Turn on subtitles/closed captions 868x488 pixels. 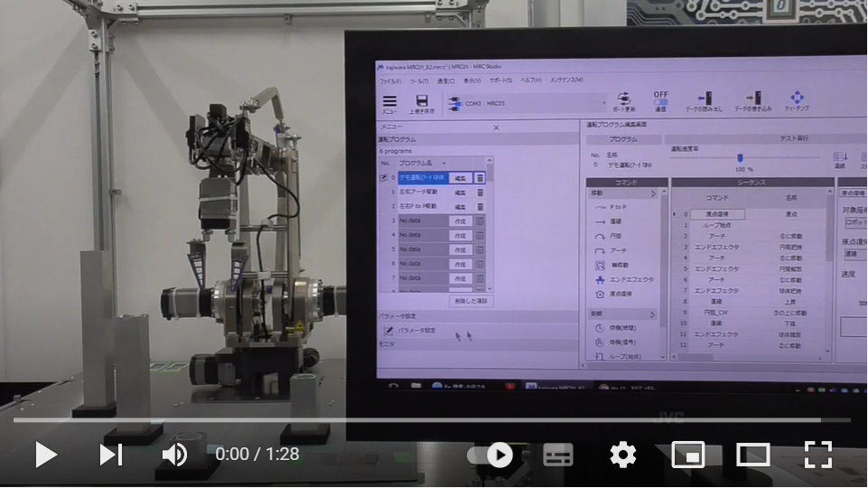(x=557, y=455)
